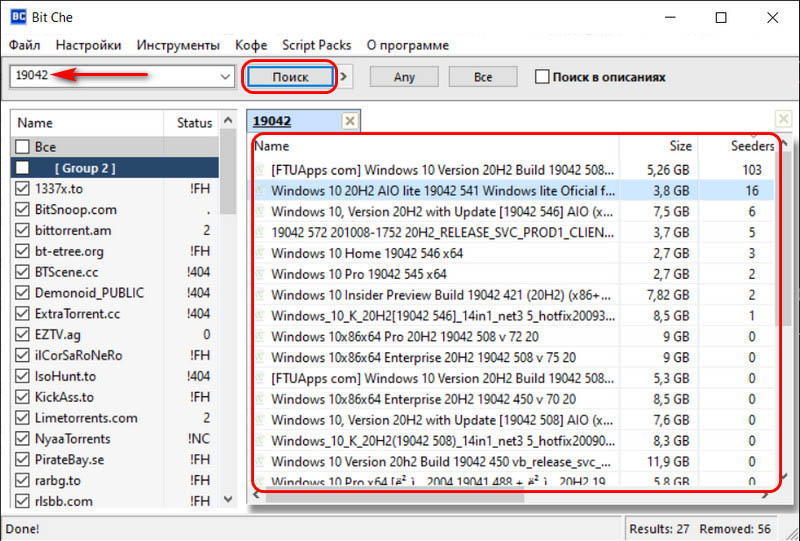
Task: Open the Инструменты menu
Action: click(x=178, y=45)
